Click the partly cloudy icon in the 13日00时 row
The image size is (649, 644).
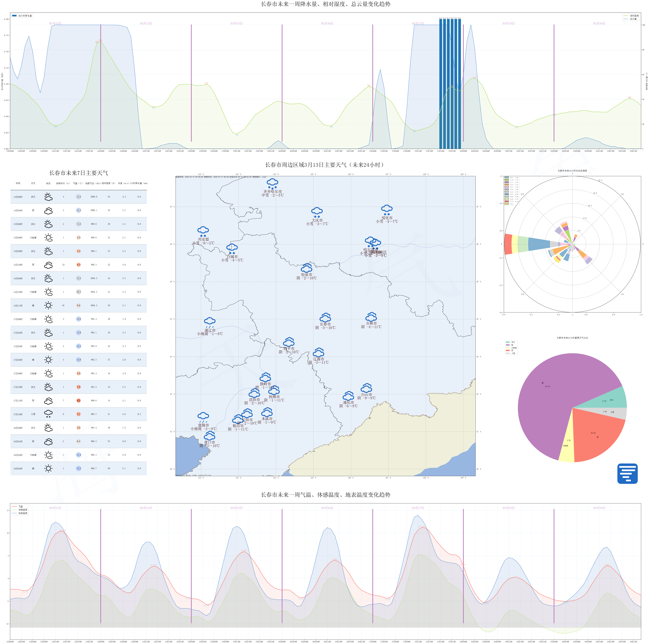click(48, 197)
